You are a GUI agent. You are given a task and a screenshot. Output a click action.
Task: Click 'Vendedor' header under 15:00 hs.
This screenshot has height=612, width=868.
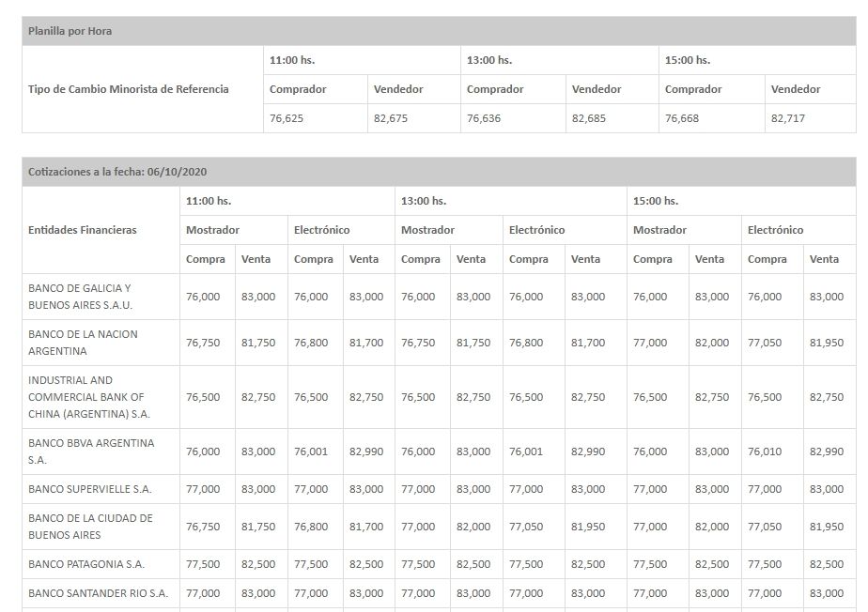click(x=796, y=89)
